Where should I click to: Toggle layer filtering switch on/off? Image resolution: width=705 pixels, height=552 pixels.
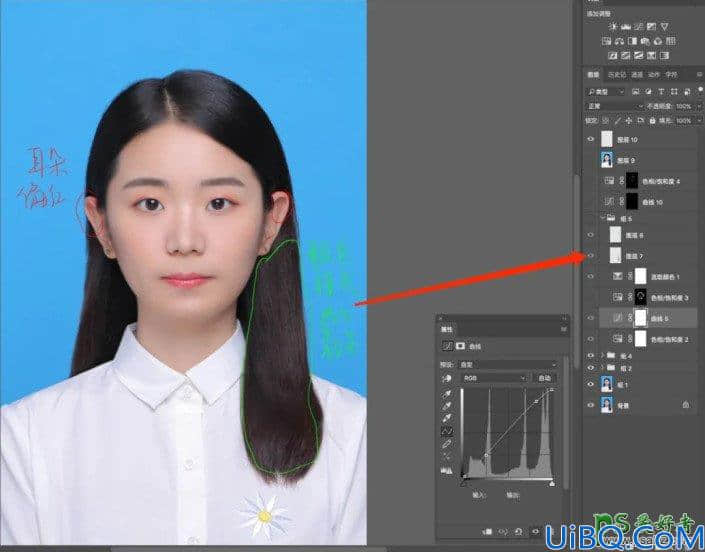click(701, 89)
